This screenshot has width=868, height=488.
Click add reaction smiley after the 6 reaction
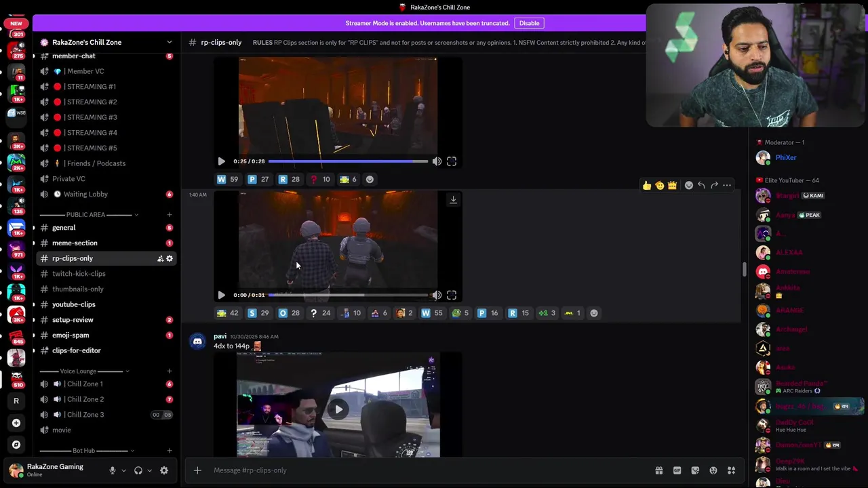click(370, 180)
